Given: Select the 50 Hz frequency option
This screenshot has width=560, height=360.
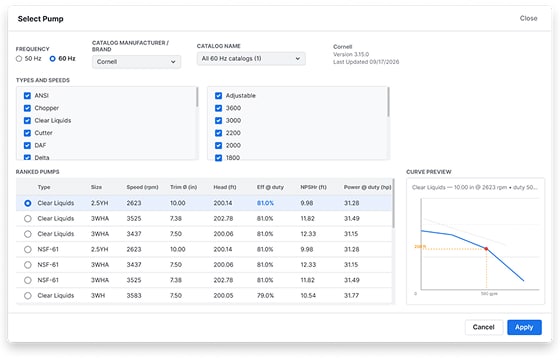Looking at the screenshot, I should coord(19,59).
